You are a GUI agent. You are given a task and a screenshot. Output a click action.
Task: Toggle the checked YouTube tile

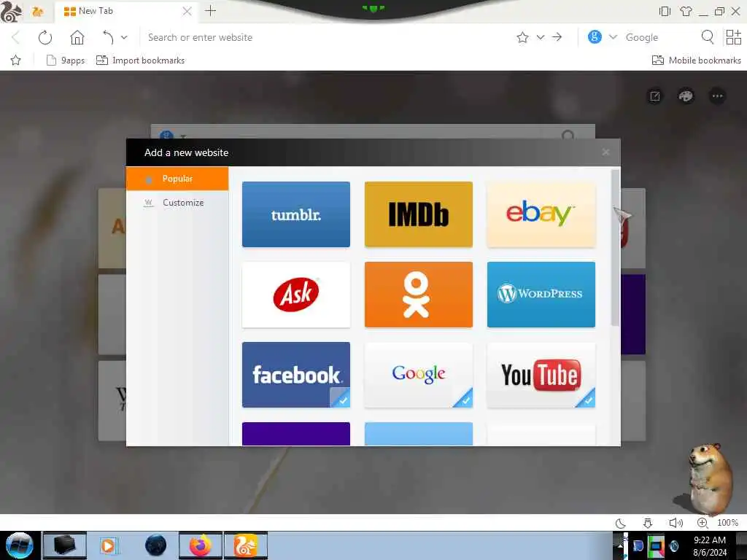pos(541,375)
